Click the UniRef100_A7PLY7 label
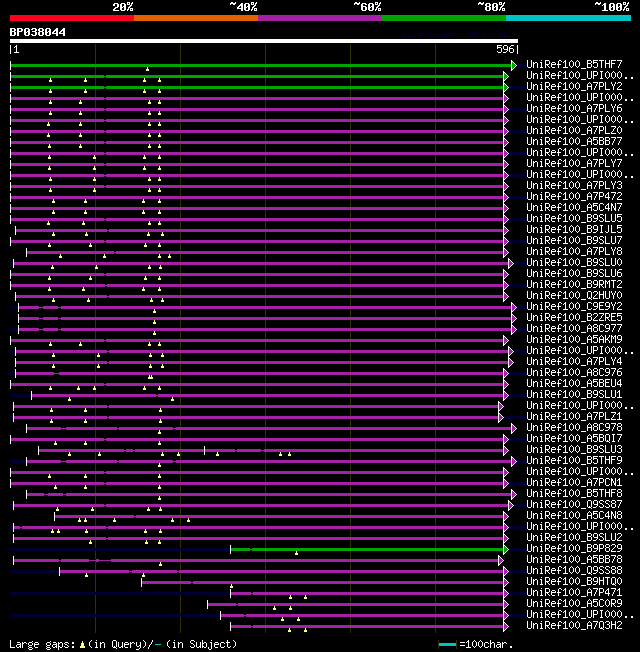Viewport: 640px width, 652px height. 574,163
